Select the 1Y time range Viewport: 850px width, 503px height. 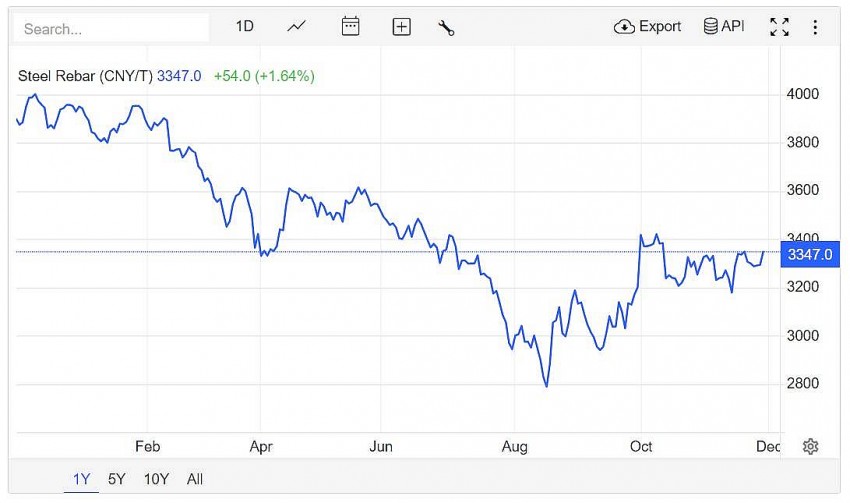coord(82,479)
